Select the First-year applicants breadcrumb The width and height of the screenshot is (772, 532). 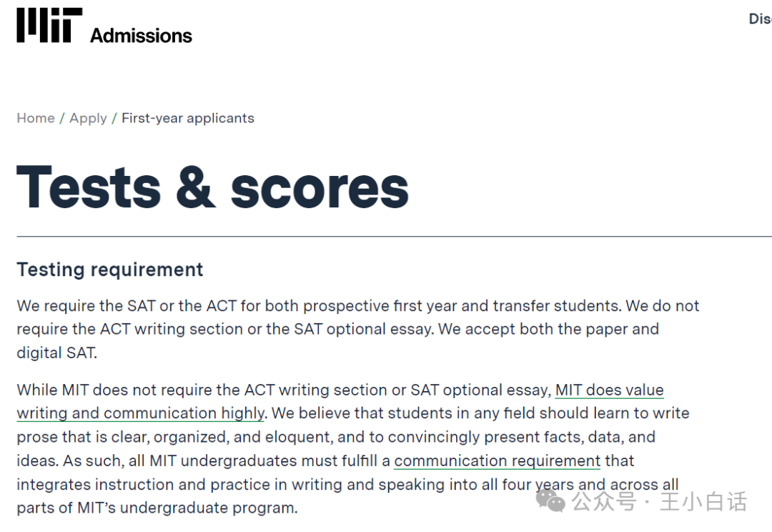[x=187, y=118]
